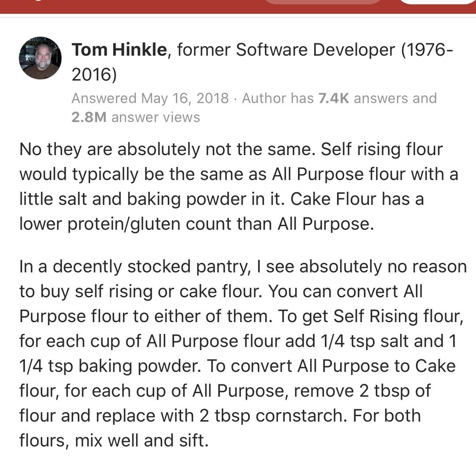The image size is (476, 465).
Task: Click the author name Tom Hinkle
Action: pos(119,50)
